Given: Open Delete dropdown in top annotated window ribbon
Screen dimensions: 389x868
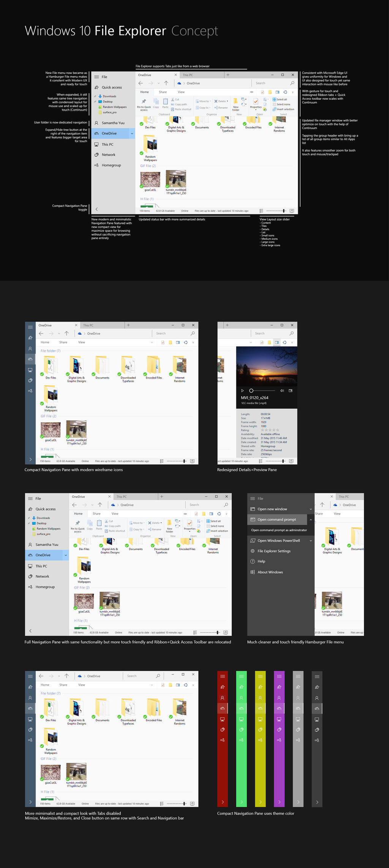Looking at the screenshot, I should [221, 101].
